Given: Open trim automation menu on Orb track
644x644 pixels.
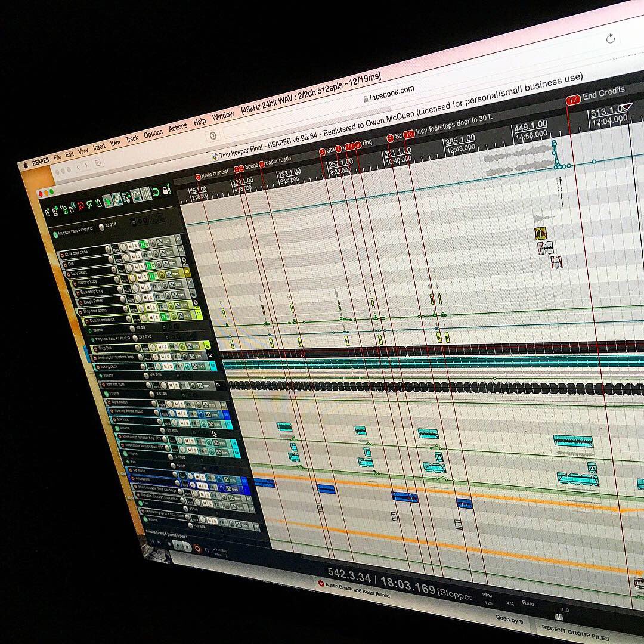Looking at the screenshot, I should pos(169,253).
